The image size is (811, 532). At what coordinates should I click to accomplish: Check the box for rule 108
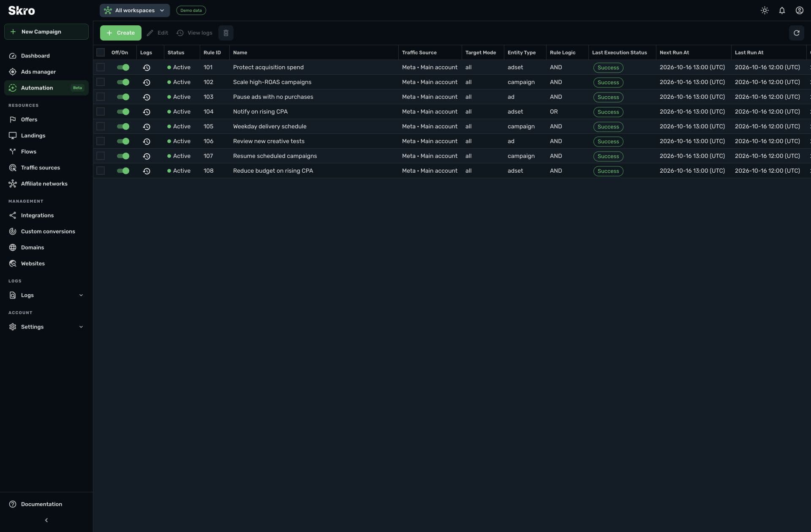tap(101, 171)
